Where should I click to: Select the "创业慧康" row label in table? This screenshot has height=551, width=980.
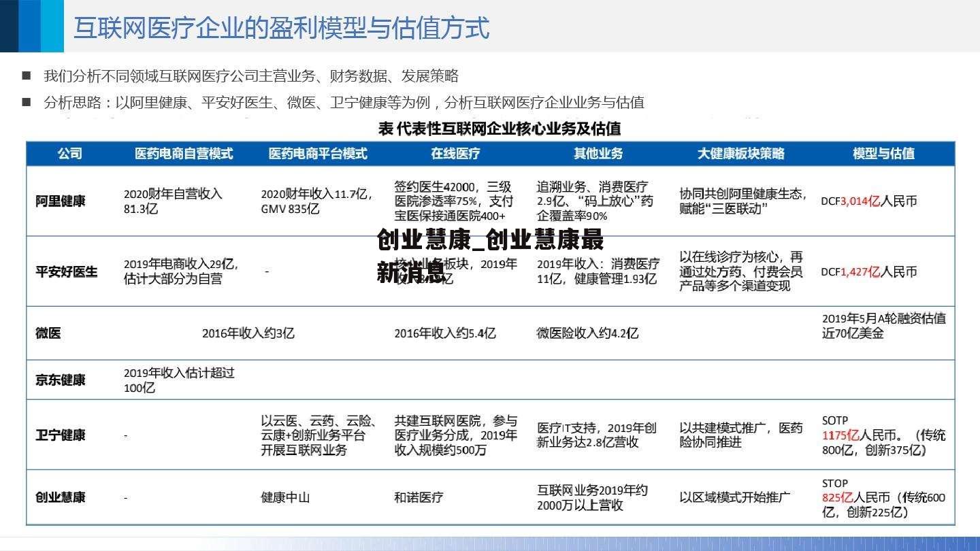point(61,497)
